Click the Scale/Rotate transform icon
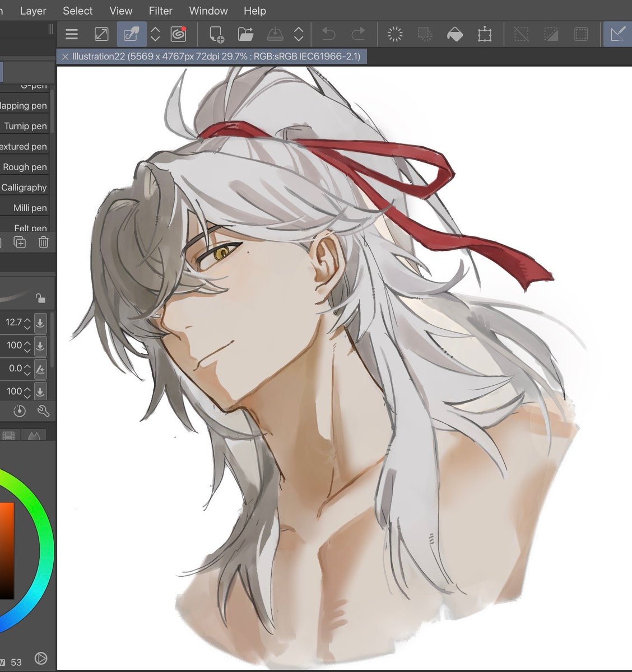The image size is (632, 672). pyautogui.click(x=485, y=35)
